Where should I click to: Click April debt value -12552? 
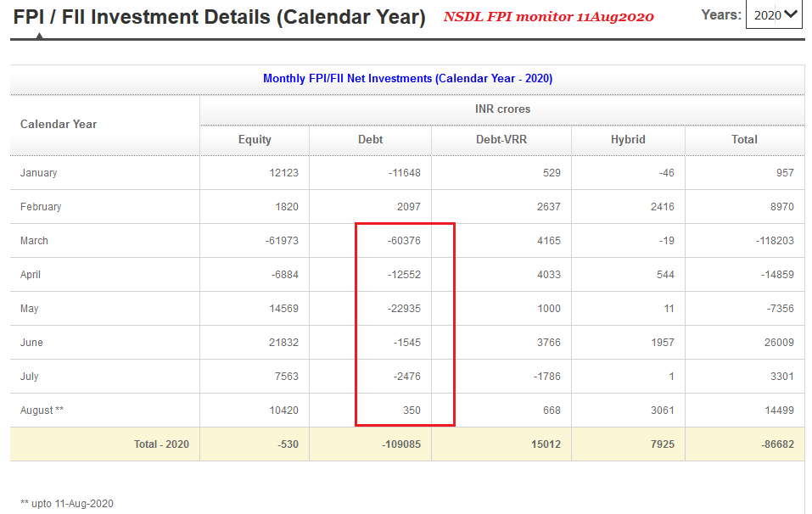click(404, 275)
